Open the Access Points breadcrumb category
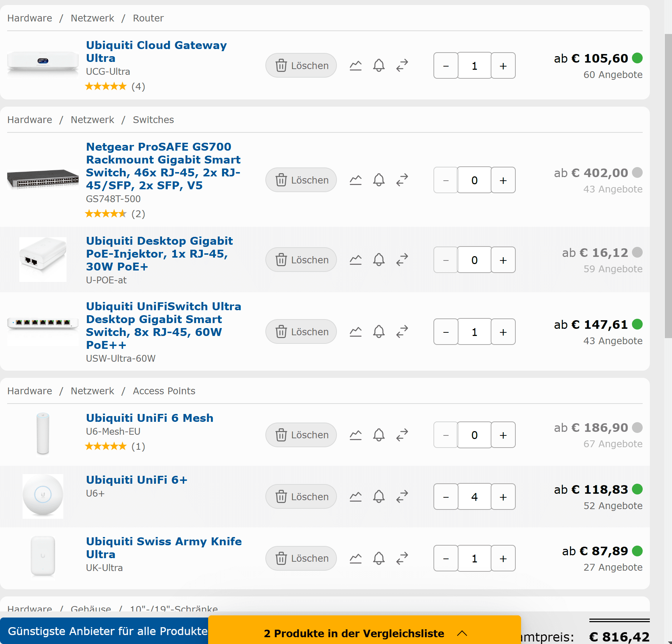This screenshot has width=672, height=644. pyautogui.click(x=164, y=391)
